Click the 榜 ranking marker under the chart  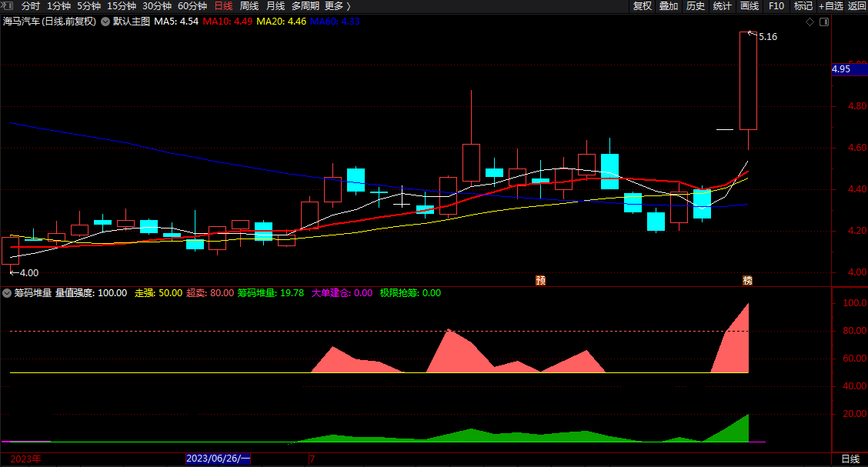747,280
